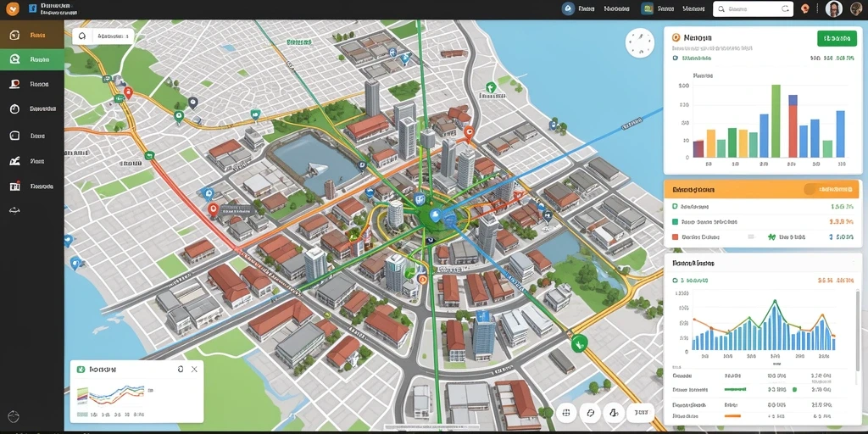Click the text pill map button
The width and height of the screenshot is (868, 434).
coord(641,413)
